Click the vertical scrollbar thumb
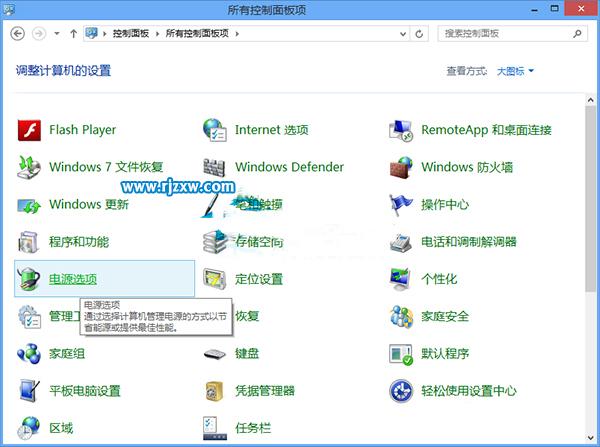Viewport: 600px width, 447px height. tap(590, 199)
